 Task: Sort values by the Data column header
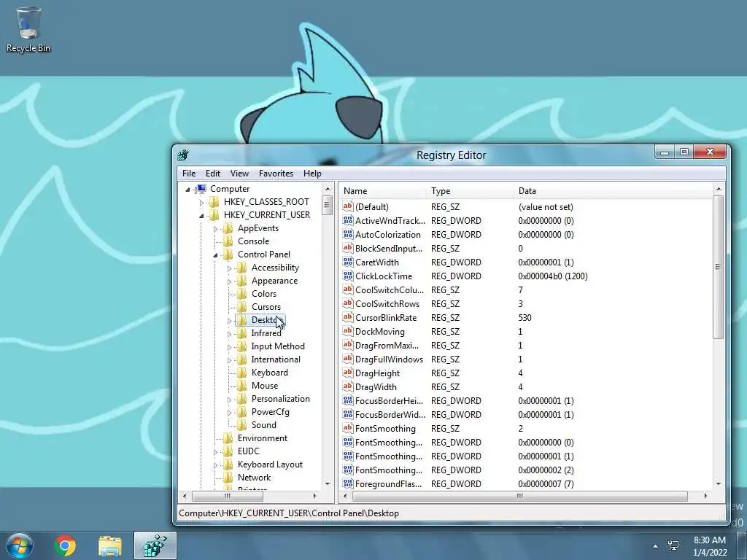point(613,191)
